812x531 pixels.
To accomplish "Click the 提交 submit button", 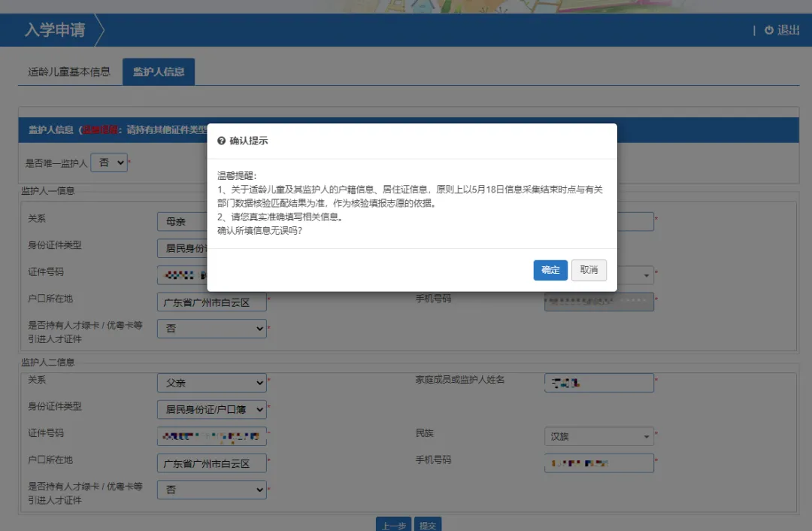I will 428,525.
